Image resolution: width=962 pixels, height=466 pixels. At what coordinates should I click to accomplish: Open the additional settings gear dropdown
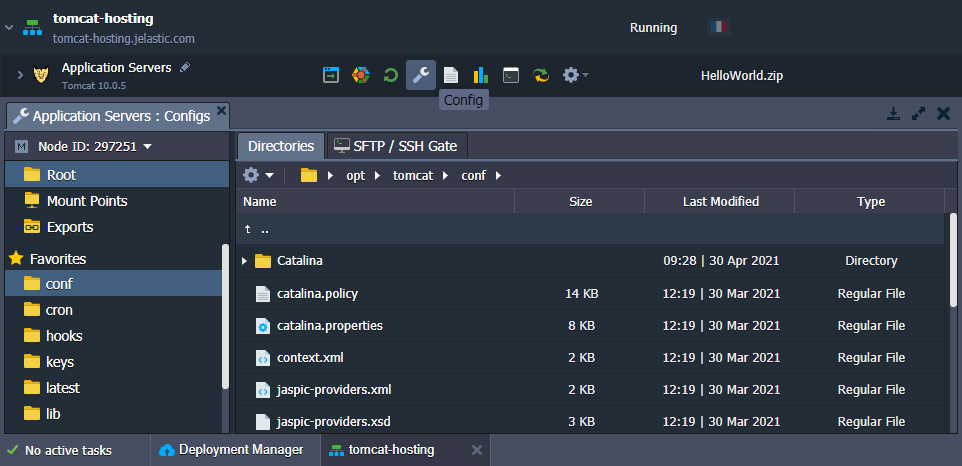(575, 75)
